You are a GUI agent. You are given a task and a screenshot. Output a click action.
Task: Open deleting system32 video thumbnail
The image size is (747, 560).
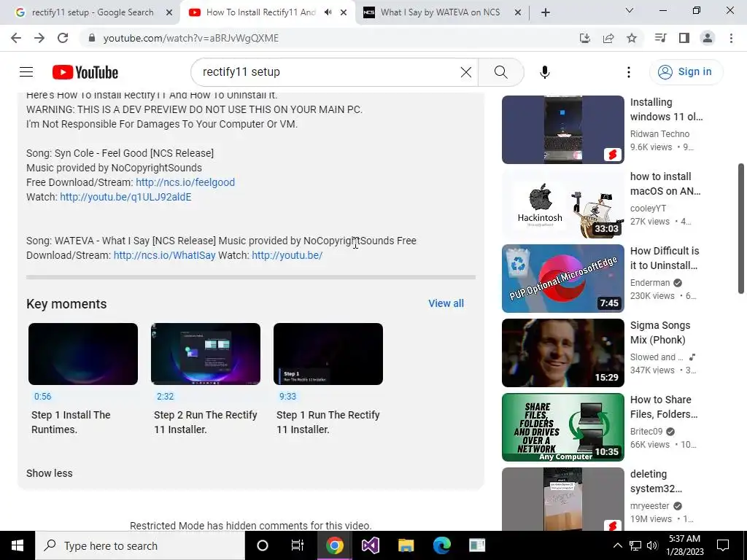(562, 499)
